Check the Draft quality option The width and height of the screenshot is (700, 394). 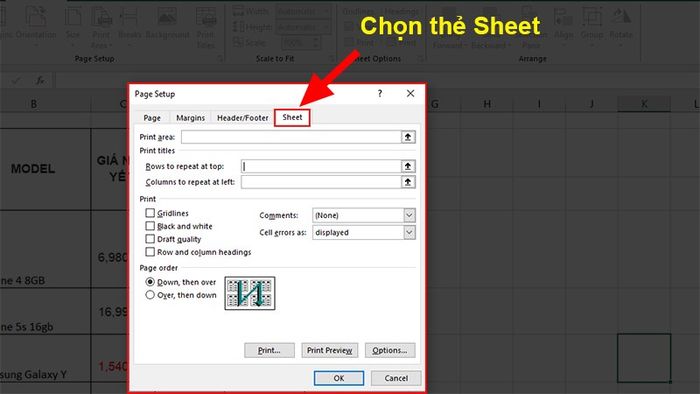150,239
